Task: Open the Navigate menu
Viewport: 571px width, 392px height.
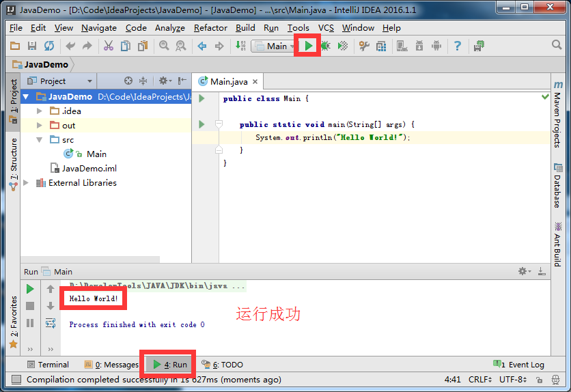Action: click(99, 28)
